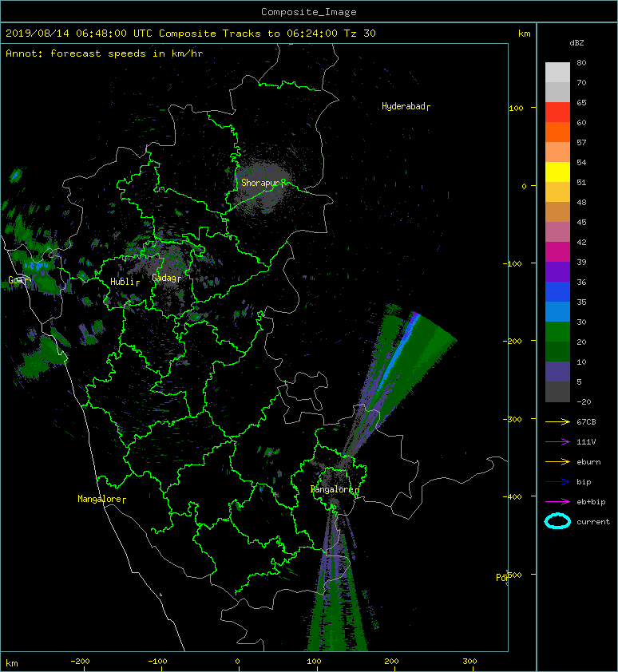Pick the dark gray -20–5 dBZ swatch
The image size is (618, 672).
pyautogui.click(x=557, y=391)
